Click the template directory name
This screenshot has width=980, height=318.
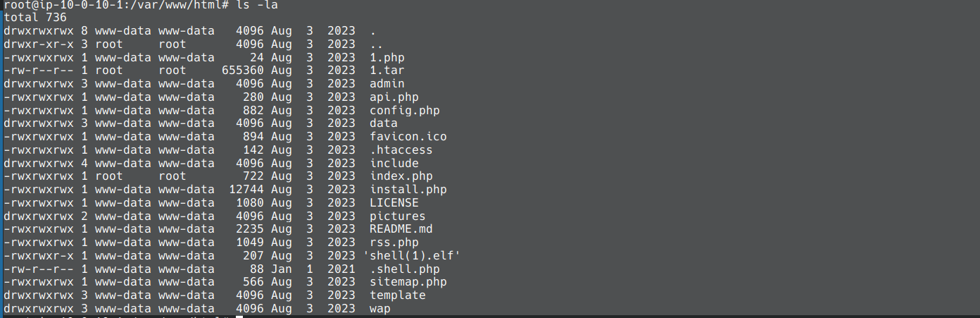[398, 295]
